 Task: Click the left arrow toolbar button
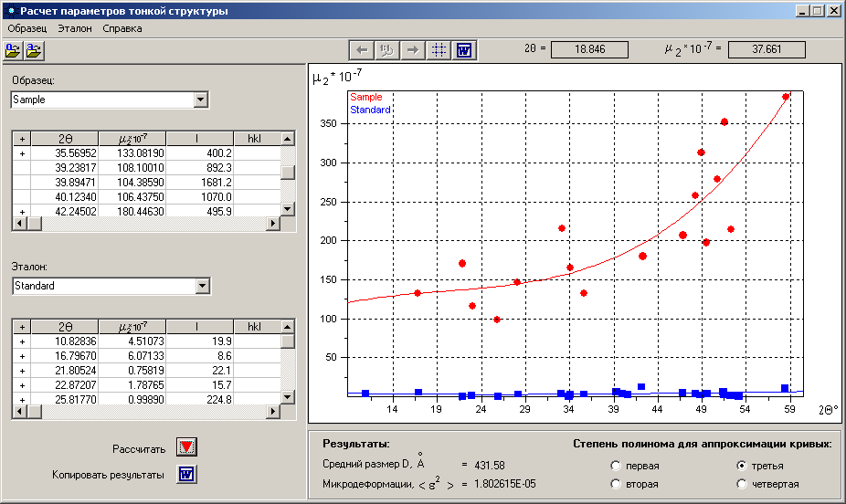tap(363, 50)
